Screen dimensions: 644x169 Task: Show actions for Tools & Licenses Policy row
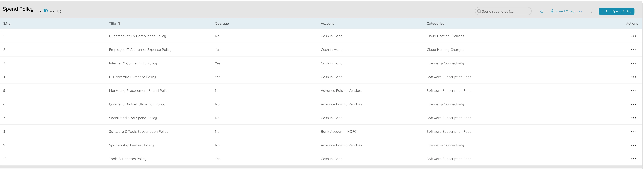tap(633, 159)
